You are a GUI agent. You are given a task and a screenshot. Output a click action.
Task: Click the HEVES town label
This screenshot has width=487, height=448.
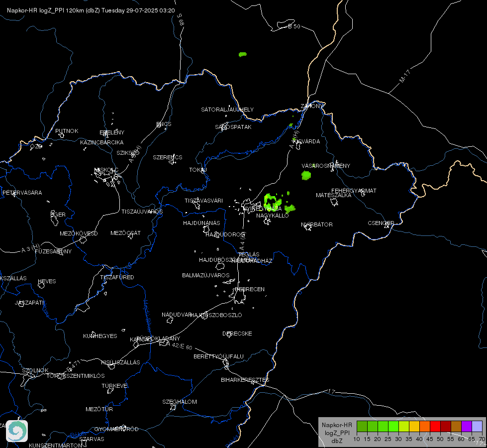click(47, 281)
